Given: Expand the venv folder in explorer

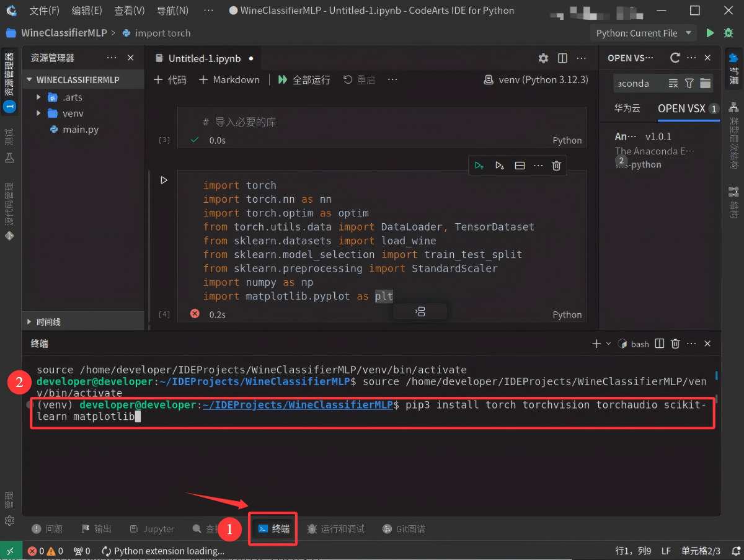Looking at the screenshot, I should pos(38,113).
